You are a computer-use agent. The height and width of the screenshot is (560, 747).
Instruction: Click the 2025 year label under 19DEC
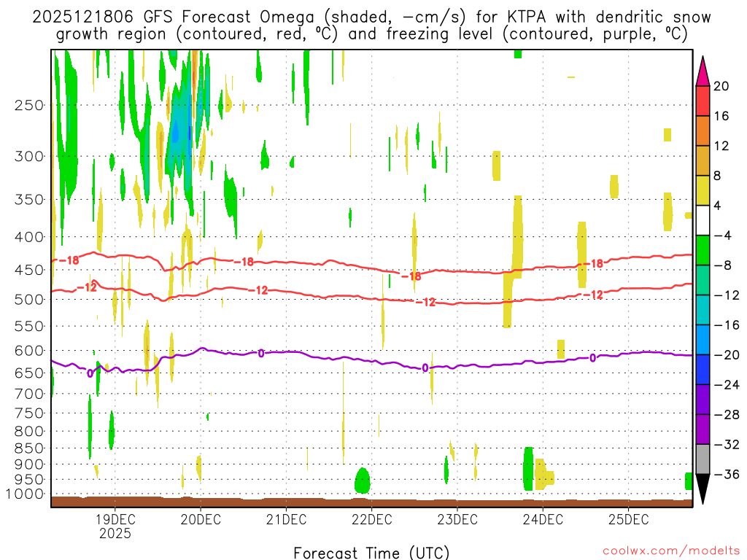tap(115, 534)
